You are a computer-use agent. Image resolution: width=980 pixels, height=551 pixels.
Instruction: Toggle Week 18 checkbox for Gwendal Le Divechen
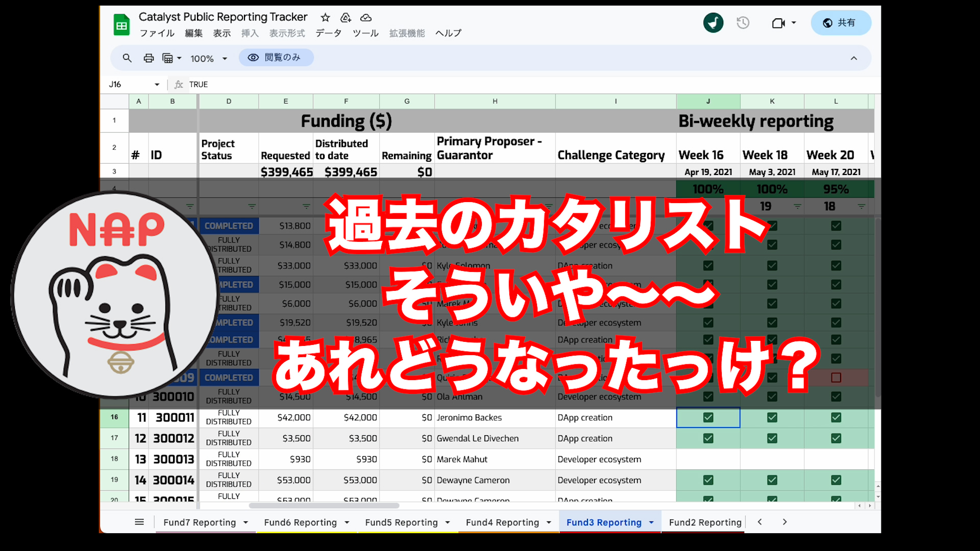pyautogui.click(x=772, y=438)
